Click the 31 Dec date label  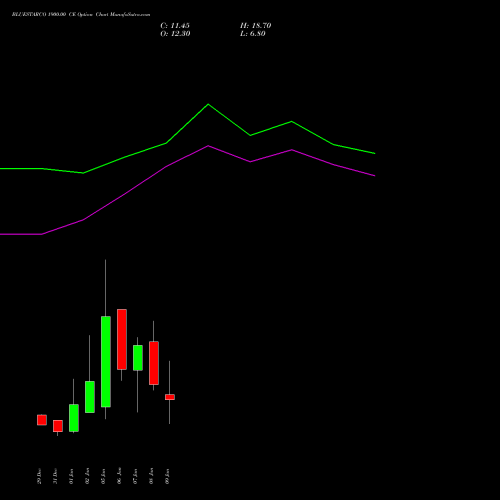(x=55, y=476)
